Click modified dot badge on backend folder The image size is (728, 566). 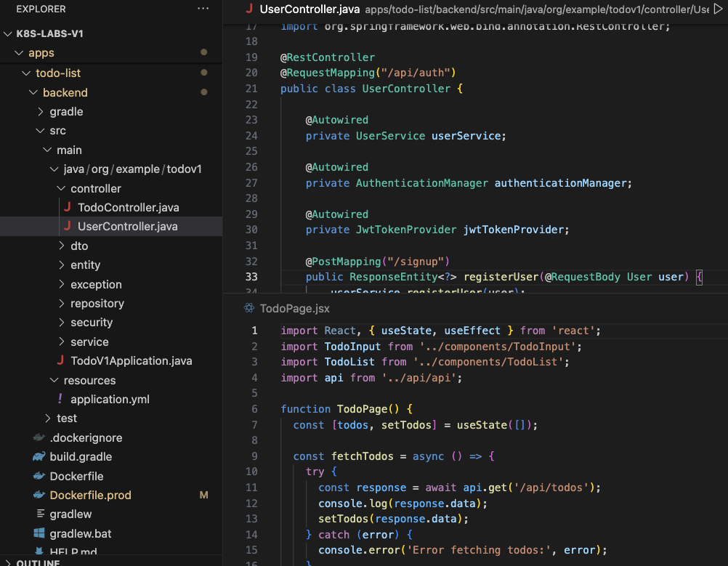tap(204, 92)
